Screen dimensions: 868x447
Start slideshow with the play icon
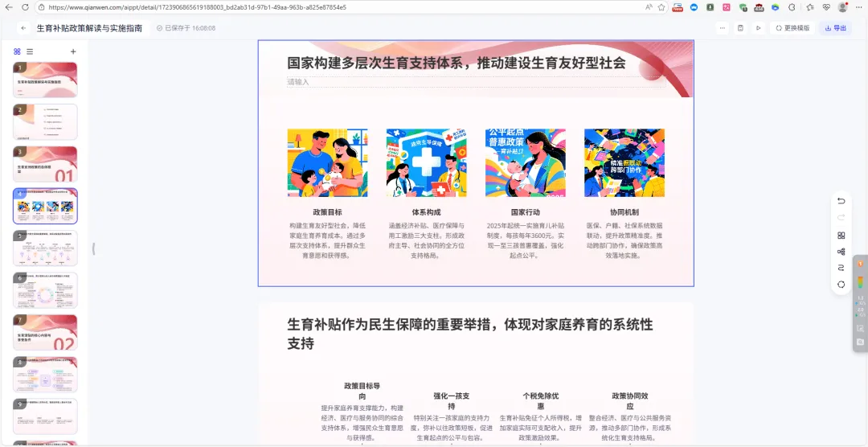[759, 28]
